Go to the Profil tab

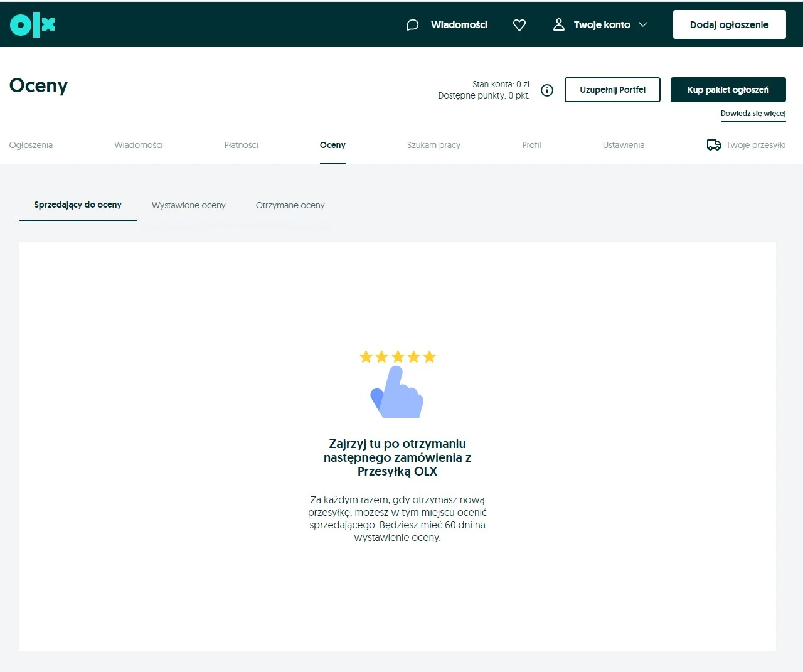(531, 145)
